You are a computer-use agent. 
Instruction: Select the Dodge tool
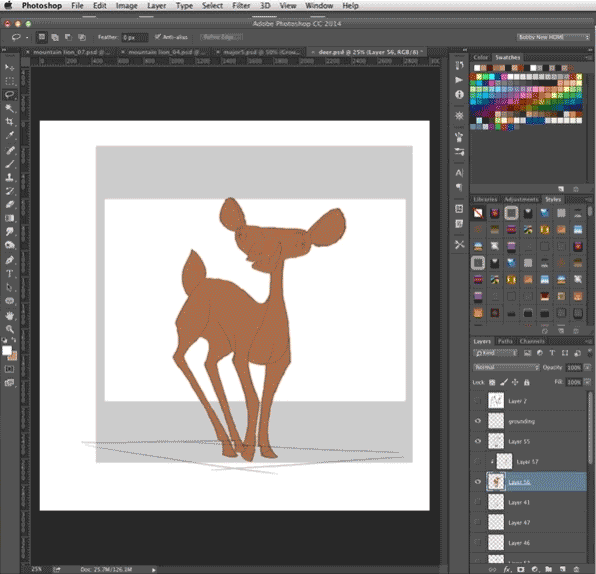click(x=10, y=245)
